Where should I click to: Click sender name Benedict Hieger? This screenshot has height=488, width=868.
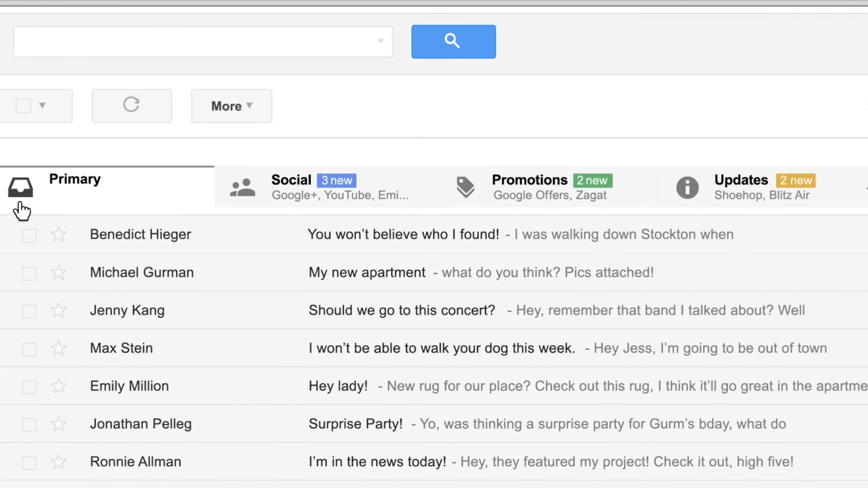tap(140, 234)
